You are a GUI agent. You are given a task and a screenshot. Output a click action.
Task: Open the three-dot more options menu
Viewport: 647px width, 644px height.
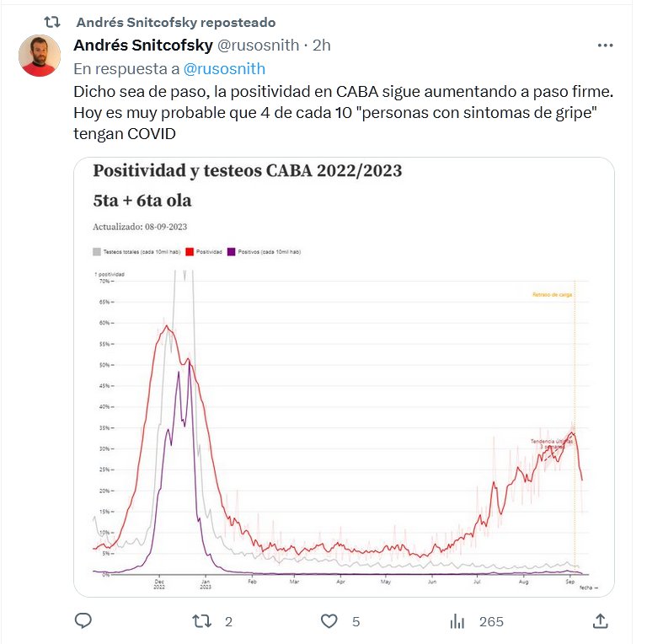tap(605, 46)
